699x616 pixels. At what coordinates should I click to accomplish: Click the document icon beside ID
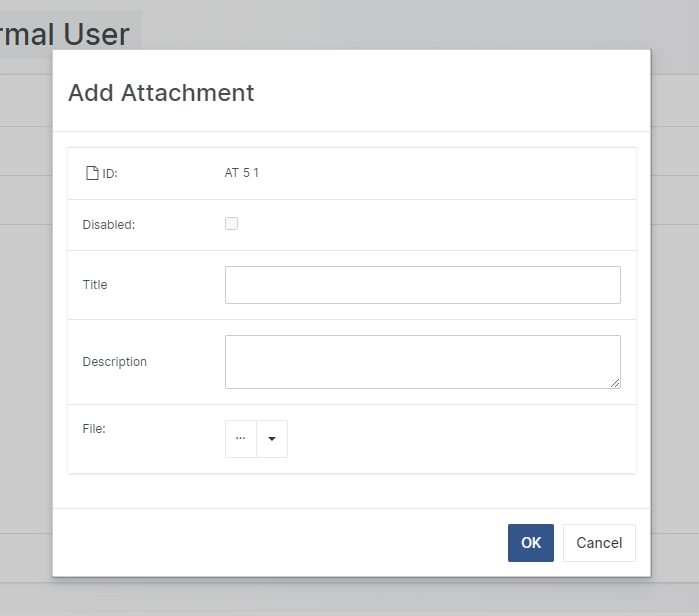[92, 173]
